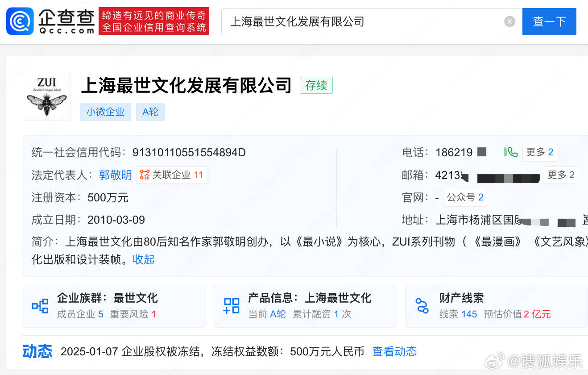588x375 pixels.
Task: Show 更多 2 email addresses
Action: (x=561, y=175)
